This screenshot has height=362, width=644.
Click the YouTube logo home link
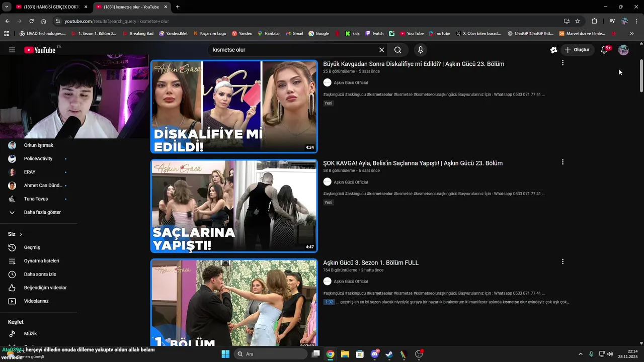pyautogui.click(x=40, y=50)
